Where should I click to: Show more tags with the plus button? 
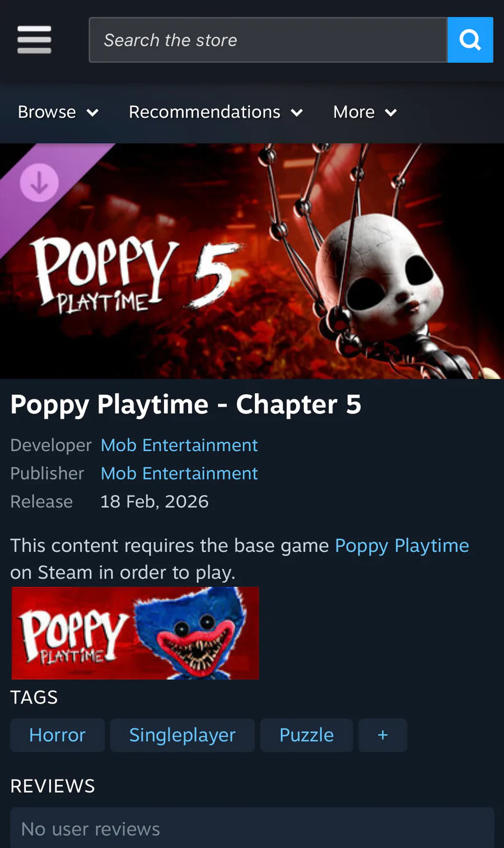tap(382, 735)
